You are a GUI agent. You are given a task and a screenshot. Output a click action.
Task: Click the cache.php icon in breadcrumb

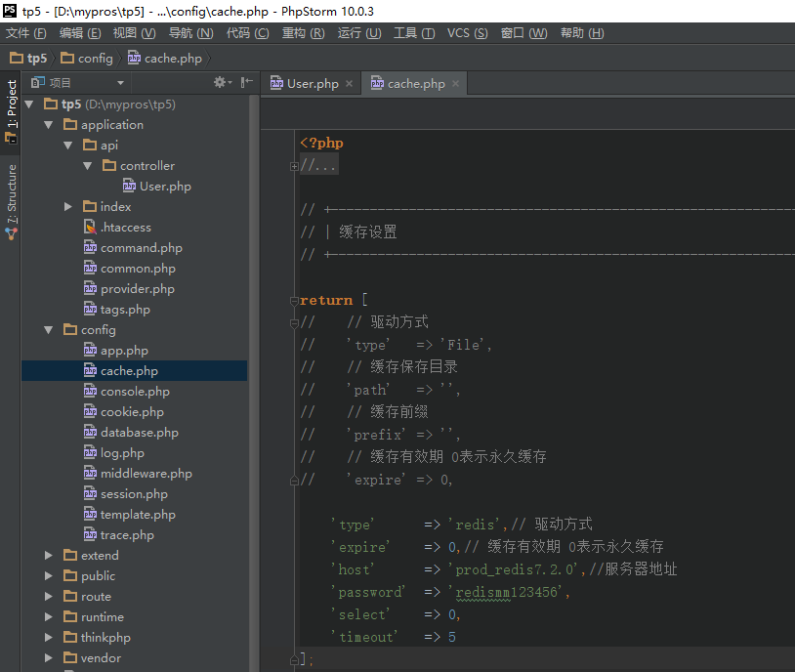tap(134, 58)
